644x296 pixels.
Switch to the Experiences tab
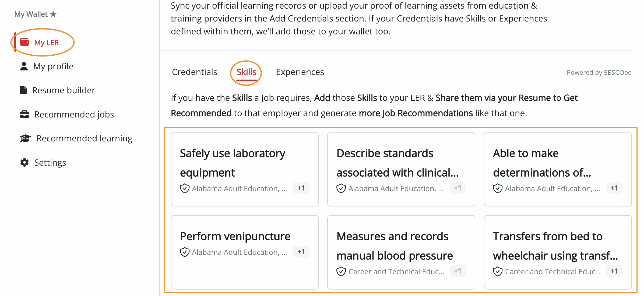[300, 72]
